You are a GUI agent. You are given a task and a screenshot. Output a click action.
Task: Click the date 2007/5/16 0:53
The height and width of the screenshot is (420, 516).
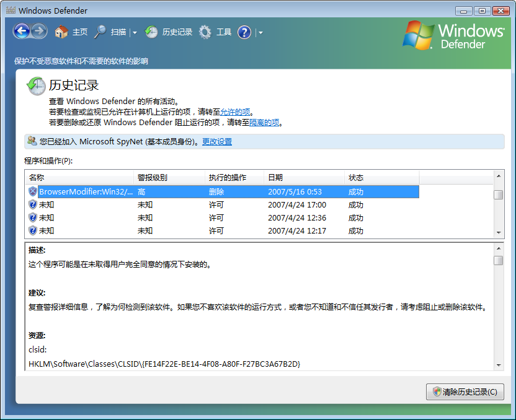(295, 192)
